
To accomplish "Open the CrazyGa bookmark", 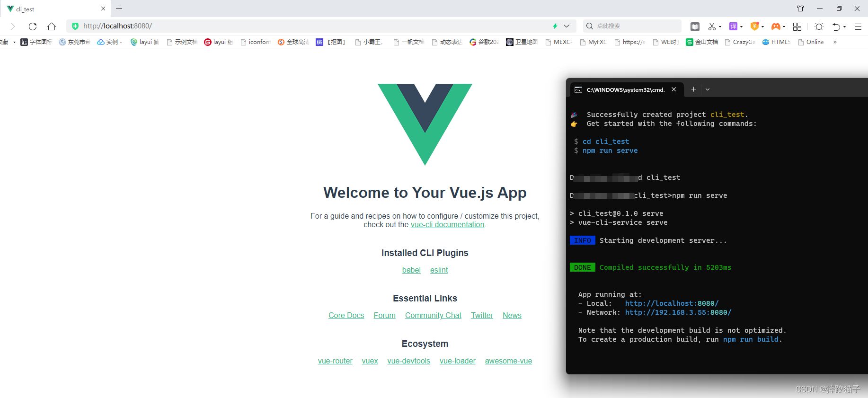I will coord(740,42).
